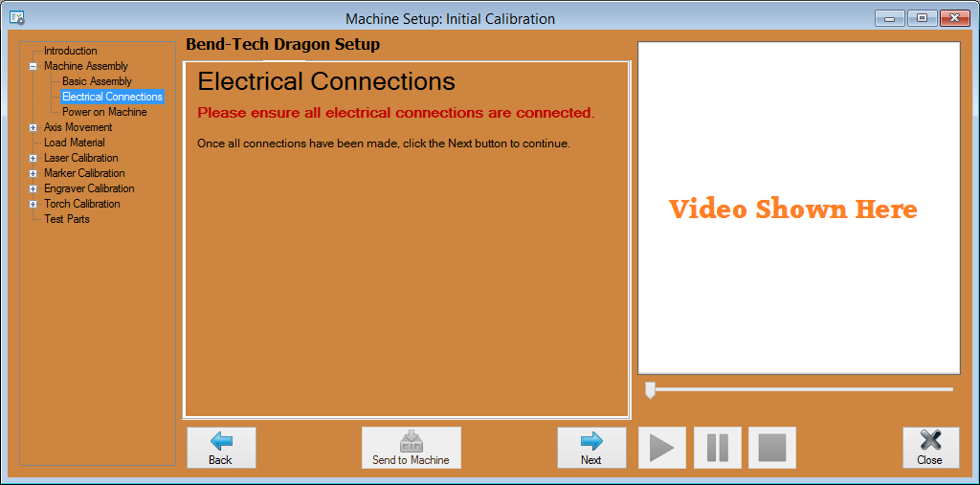Collapse the Machine Assembly tree node
The width and height of the screenshot is (980, 485).
[x=33, y=66]
